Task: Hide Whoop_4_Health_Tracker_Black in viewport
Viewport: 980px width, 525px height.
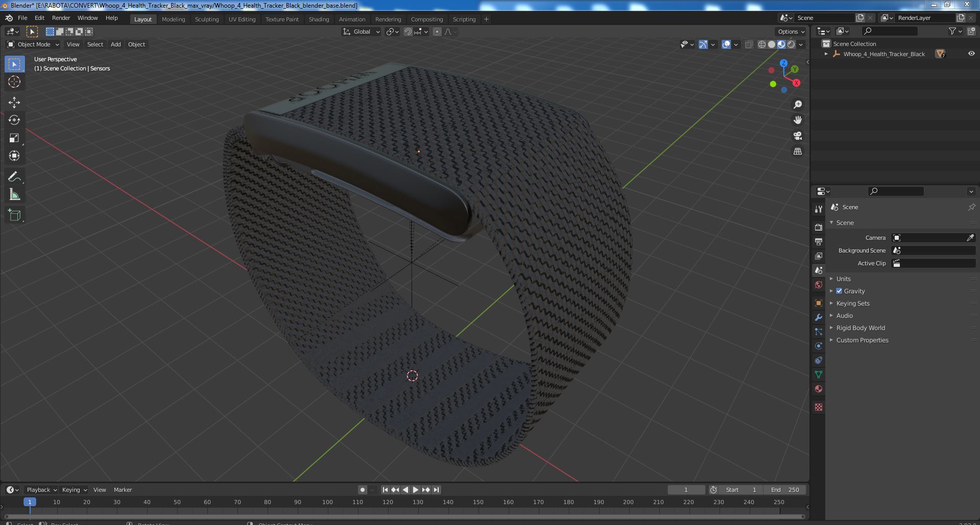Action: pos(971,54)
